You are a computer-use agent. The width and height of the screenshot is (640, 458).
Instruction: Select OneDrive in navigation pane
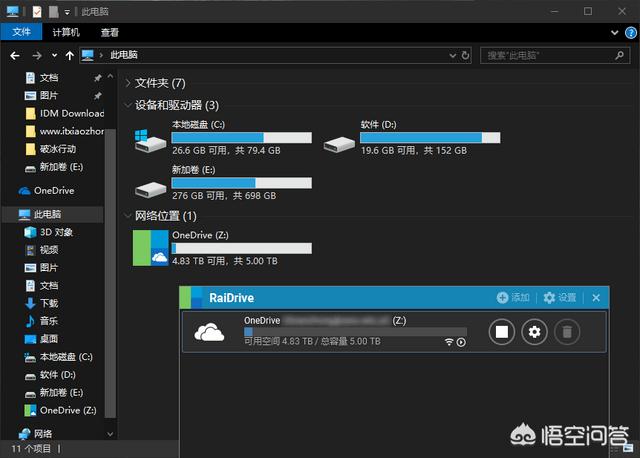(46, 191)
